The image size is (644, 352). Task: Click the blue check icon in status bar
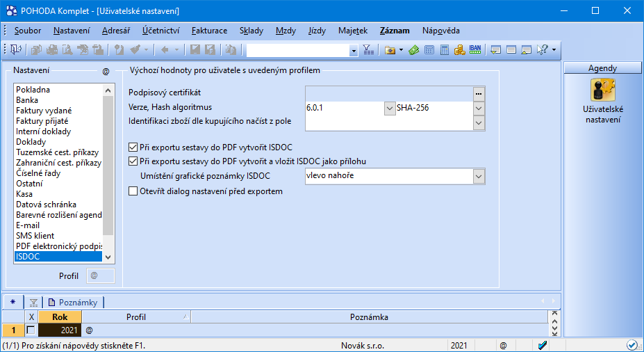click(x=543, y=346)
